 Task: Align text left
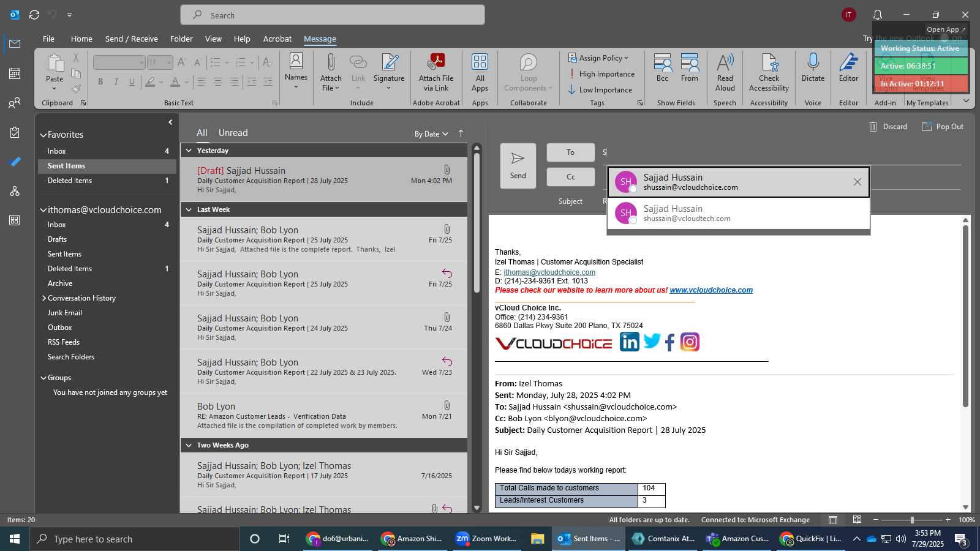202,82
